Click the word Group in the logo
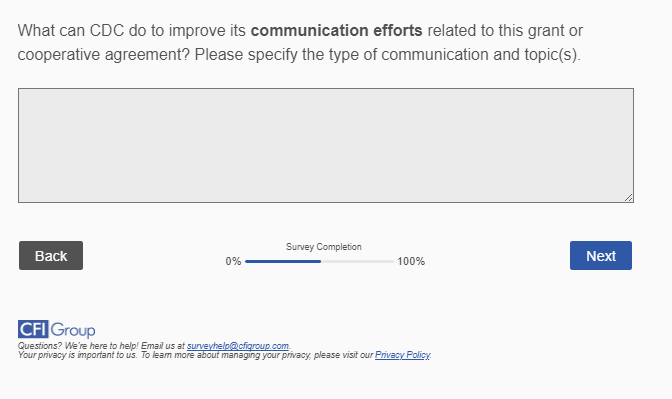Image resolution: width=672 pixels, height=399 pixels. click(x=73, y=330)
